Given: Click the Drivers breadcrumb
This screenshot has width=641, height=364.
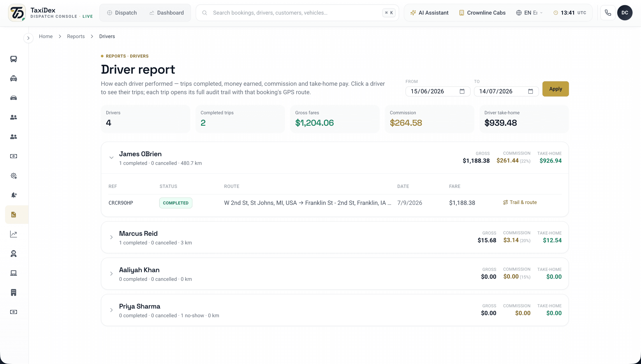Looking at the screenshot, I should tap(107, 36).
